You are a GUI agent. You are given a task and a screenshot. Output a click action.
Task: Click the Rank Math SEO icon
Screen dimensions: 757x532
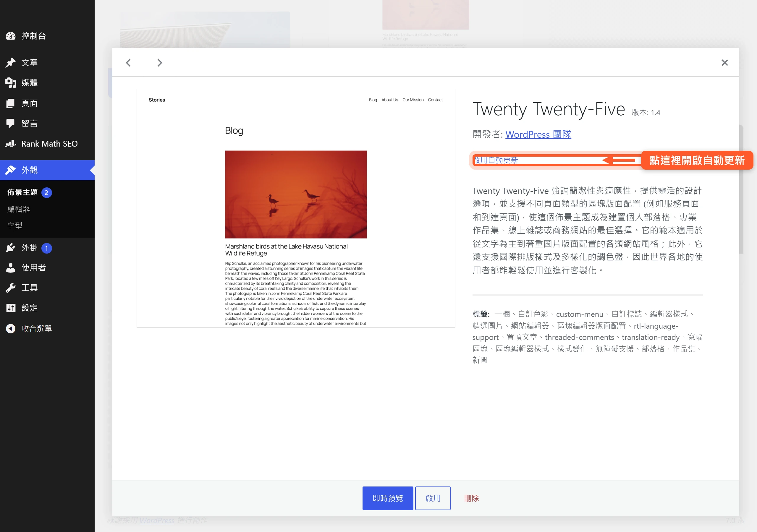click(x=11, y=144)
